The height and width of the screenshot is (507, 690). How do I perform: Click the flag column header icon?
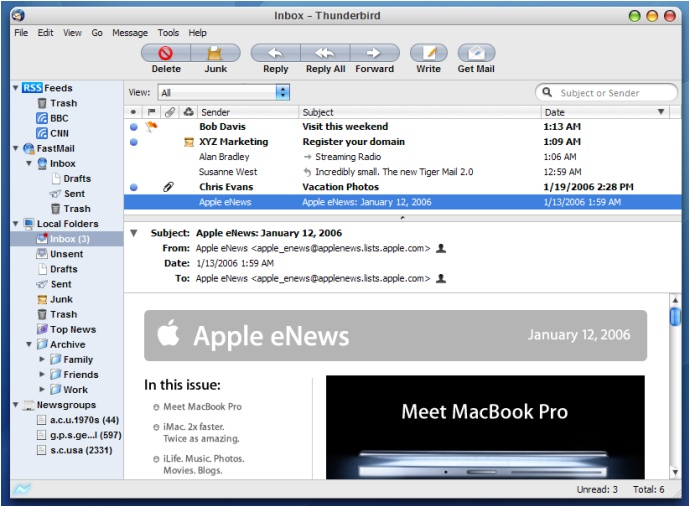(151, 112)
